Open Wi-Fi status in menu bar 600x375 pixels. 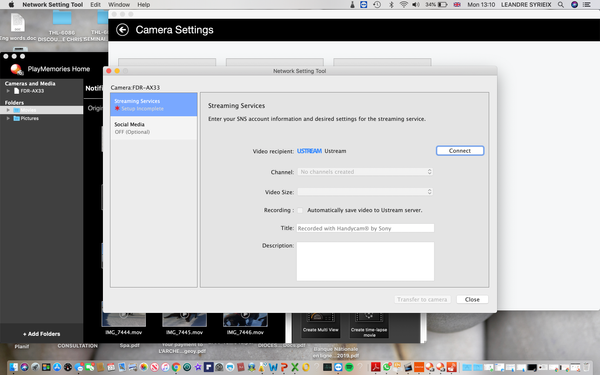(x=403, y=5)
